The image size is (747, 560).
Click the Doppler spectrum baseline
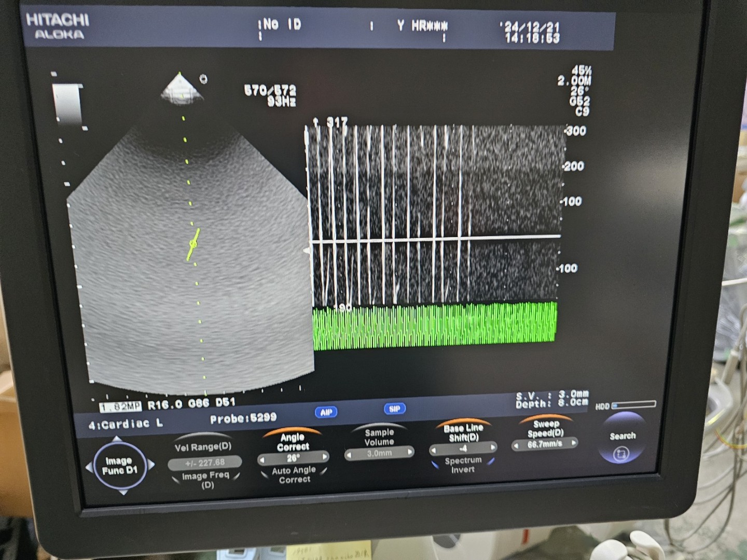[x=436, y=239]
